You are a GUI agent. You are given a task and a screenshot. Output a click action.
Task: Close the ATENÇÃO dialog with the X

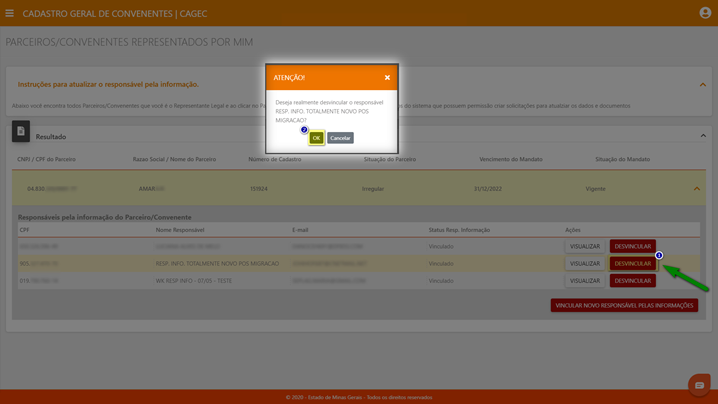387,77
